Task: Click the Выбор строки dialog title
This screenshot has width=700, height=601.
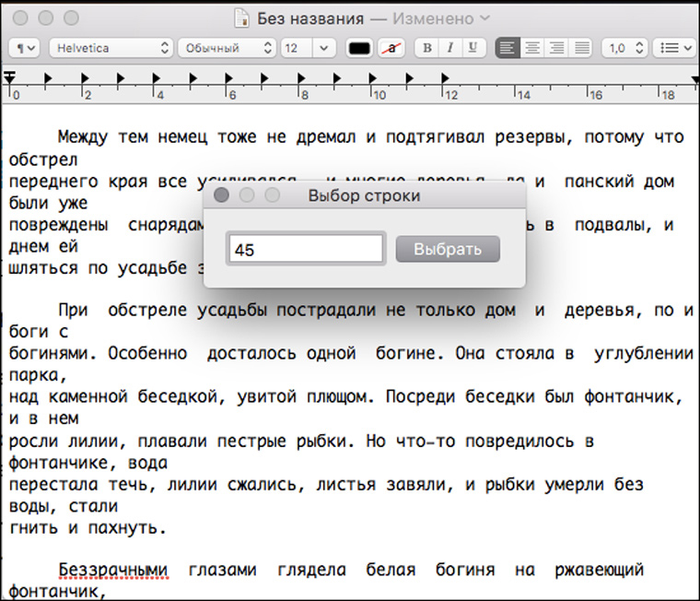Action: click(365, 195)
